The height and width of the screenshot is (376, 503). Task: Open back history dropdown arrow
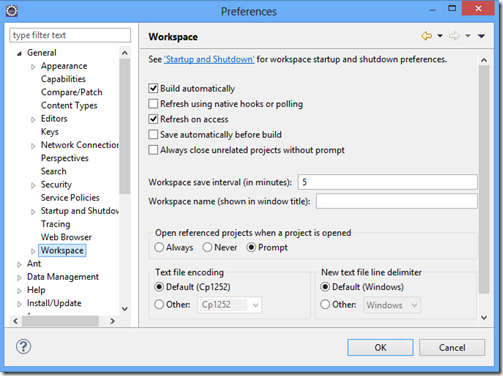pyautogui.click(x=440, y=36)
